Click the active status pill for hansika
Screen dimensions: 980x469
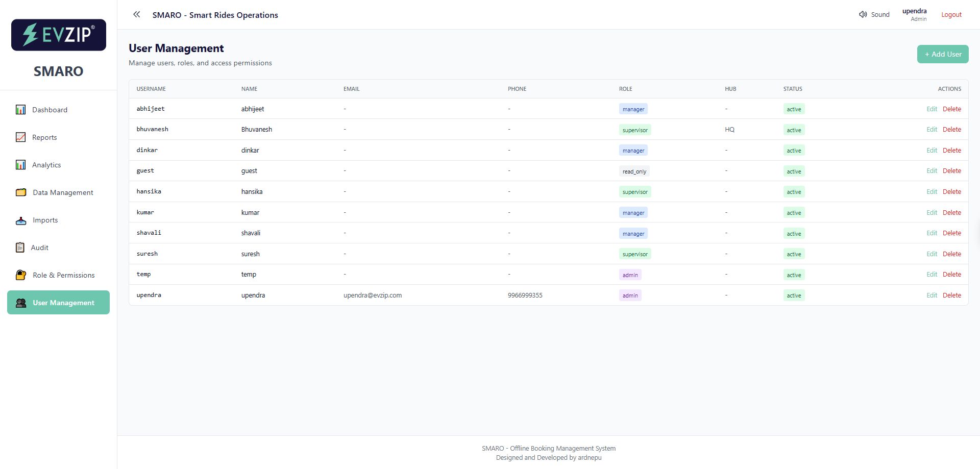point(794,191)
